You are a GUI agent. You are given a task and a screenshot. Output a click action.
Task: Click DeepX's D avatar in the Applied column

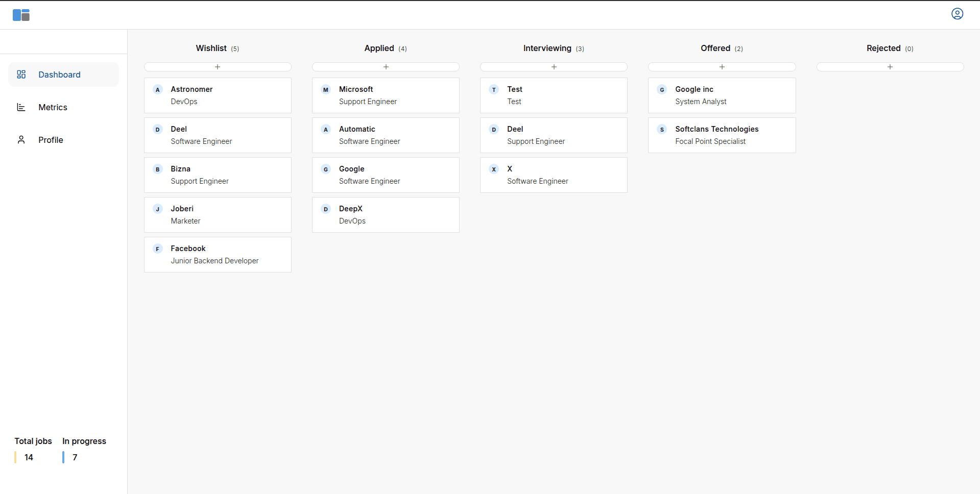point(325,209)
